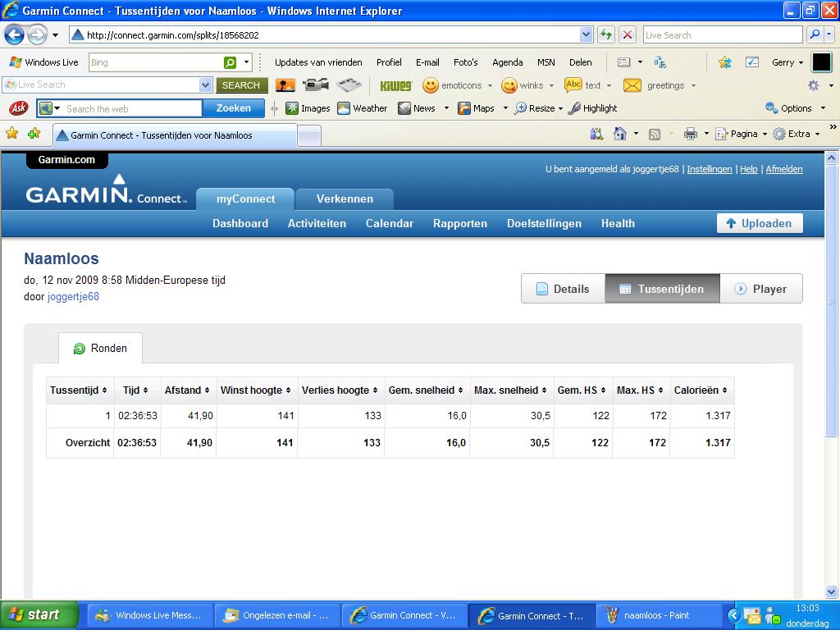Sort by Winst hoogte column

[x=256, y=390]
